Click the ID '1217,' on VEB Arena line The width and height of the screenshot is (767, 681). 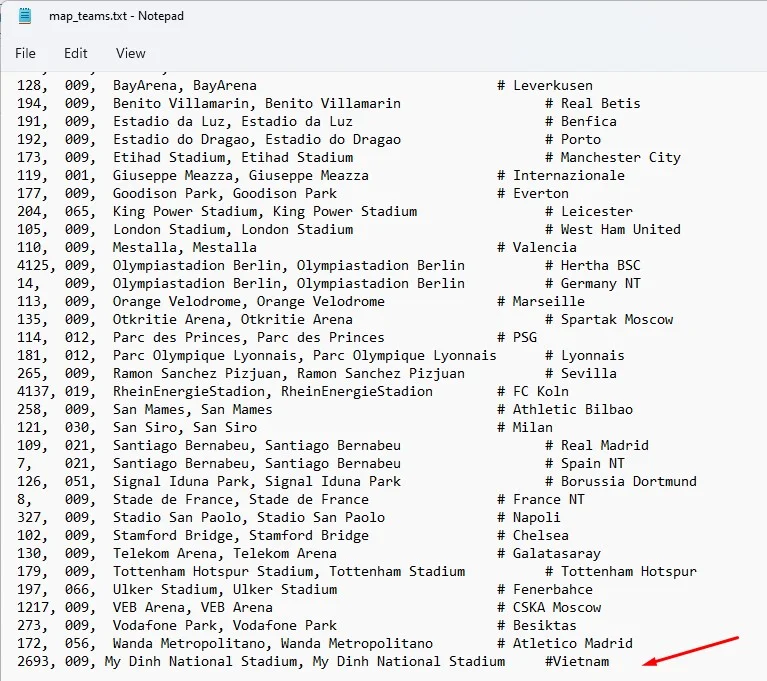pos(36,608)
